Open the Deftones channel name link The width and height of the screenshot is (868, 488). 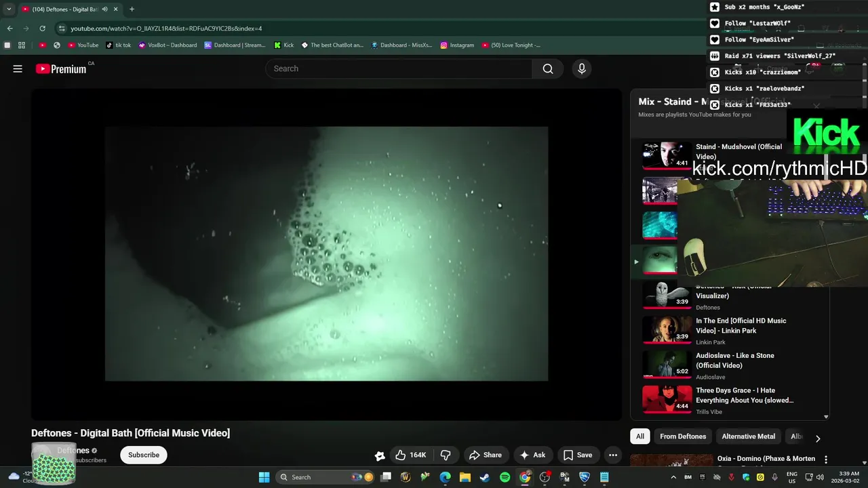pyautogui.click(x=73, y=450)
